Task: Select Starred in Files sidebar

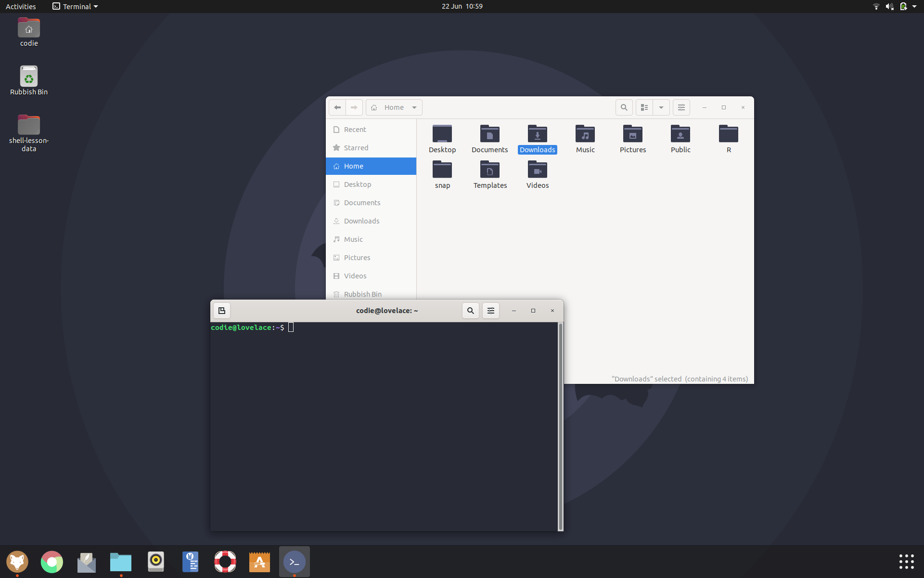Action: [371, 148]
